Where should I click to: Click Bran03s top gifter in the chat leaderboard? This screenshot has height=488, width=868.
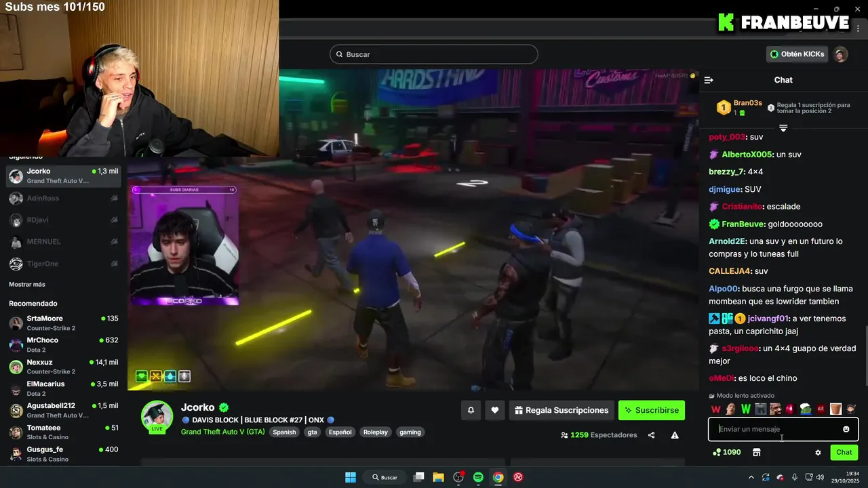[747, 103]
